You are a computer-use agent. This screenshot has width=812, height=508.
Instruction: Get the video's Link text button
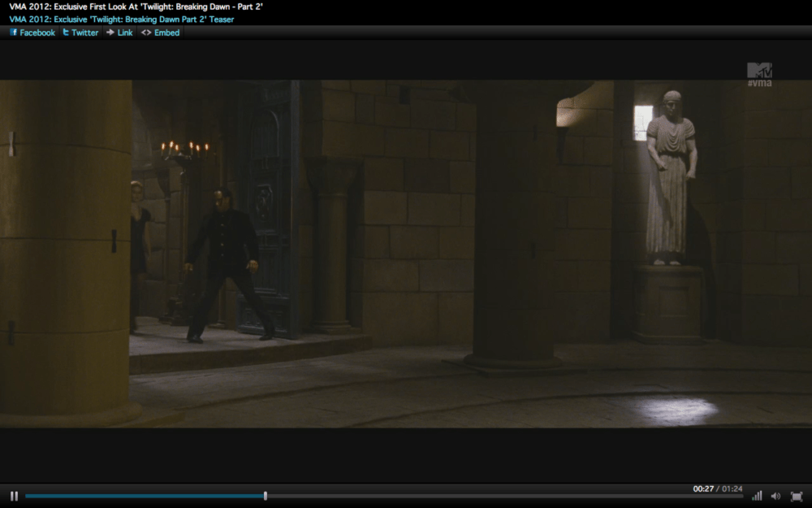[125, 33]
